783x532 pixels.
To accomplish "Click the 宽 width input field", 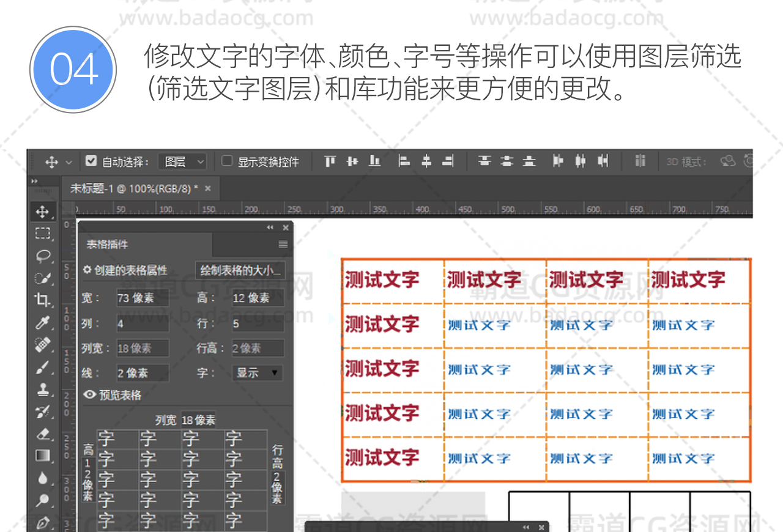I will click(142, 298).
